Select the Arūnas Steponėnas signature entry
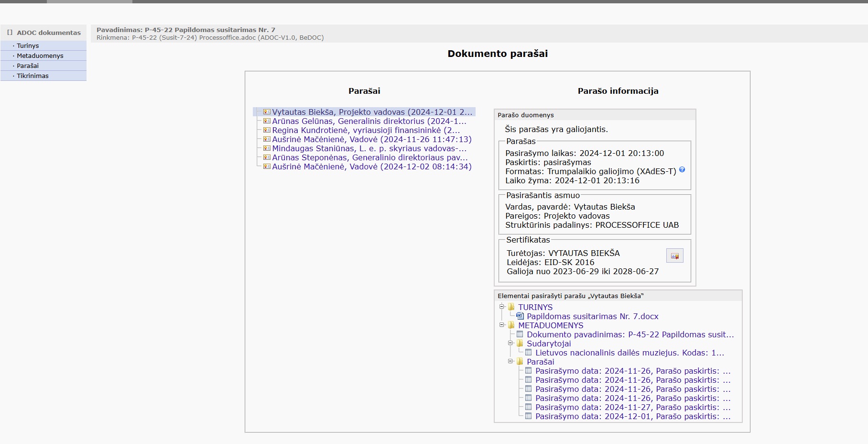The width and height of the screenshot is (868, 444). pyautogui.click(x=369, y=158)
